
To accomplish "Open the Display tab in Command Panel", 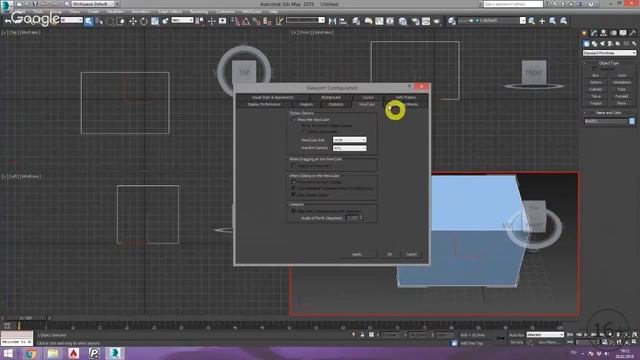I will [x=623, y=33].
